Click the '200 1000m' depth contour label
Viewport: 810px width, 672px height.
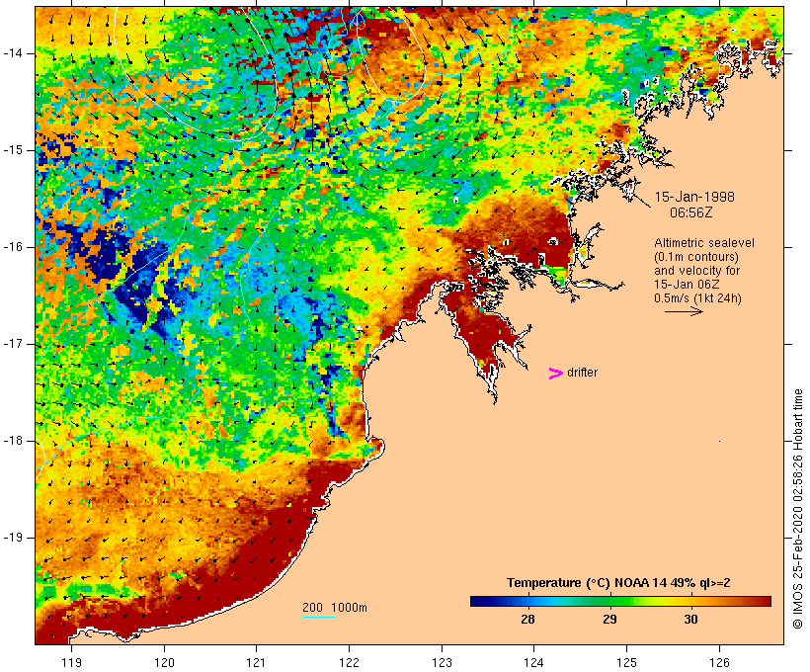tap(335, 608)
